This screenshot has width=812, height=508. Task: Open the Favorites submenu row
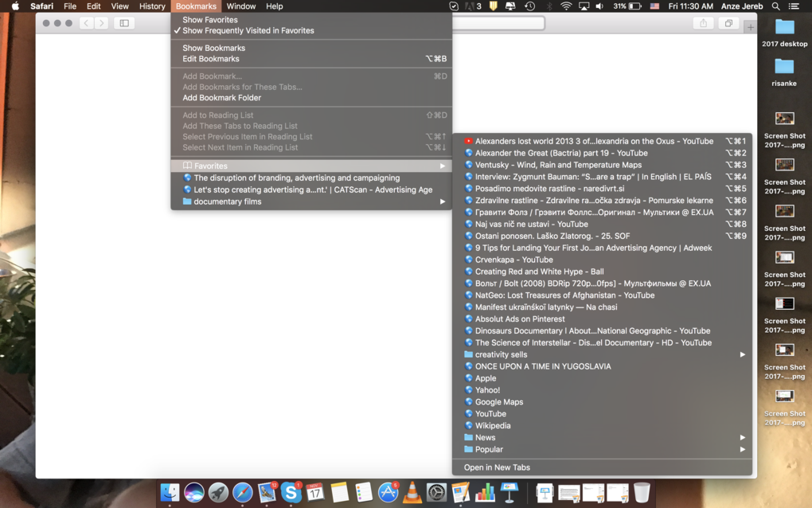tap(311, 166)
